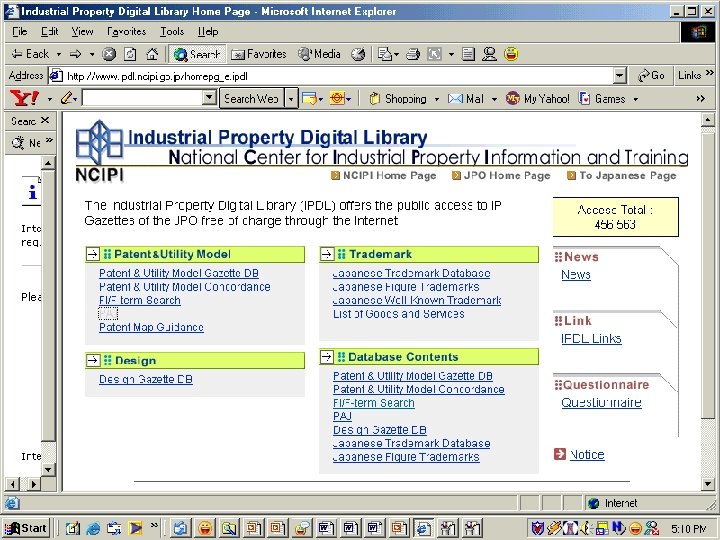Click the taskbar clock showing 5:10 PM
Viewport: 720px width, 540px height.
pyautogui.click(x=688, y=529)
